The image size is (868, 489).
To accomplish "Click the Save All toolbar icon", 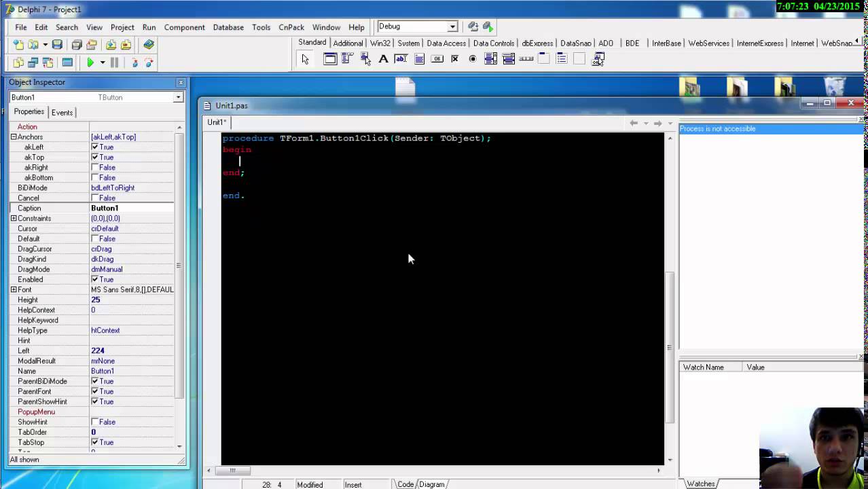I will [x=77, y=45].
